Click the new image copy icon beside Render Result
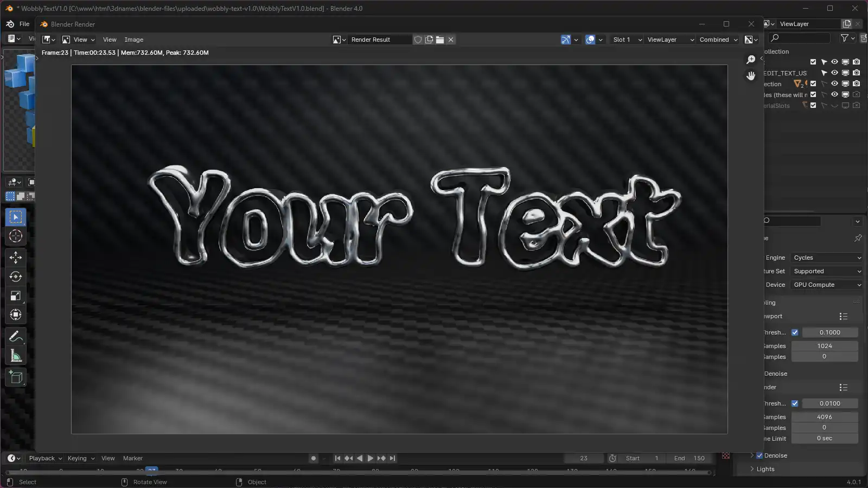This screenshot has height=488, width=868. 429,40
